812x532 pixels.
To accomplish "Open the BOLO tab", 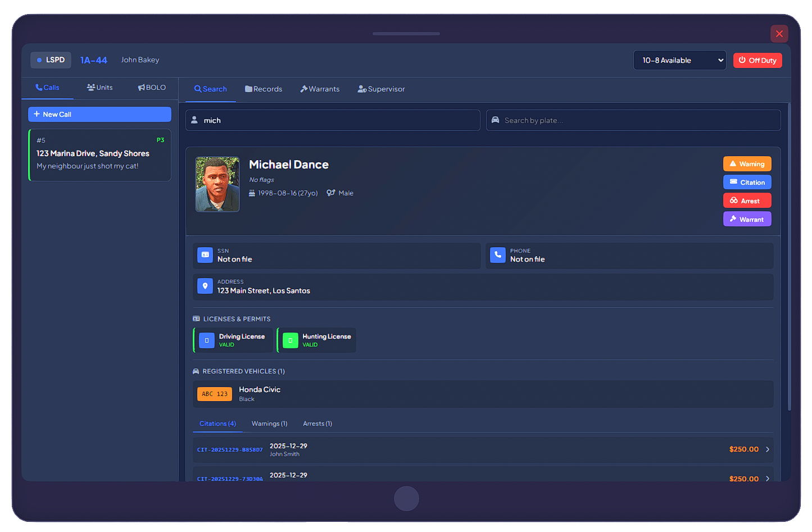I will [x=152, y=88].
